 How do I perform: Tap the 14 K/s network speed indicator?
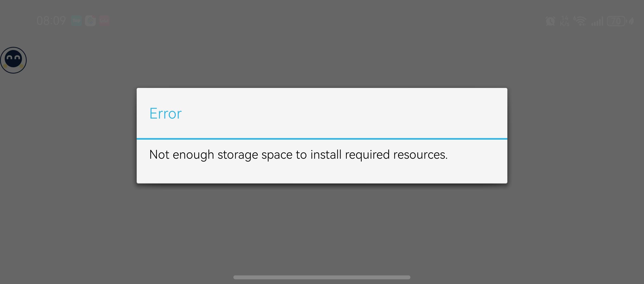564,21
